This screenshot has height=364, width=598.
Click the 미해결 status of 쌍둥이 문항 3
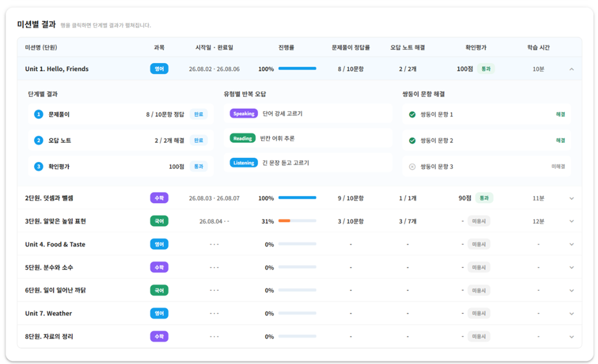[x=558, y=167]
